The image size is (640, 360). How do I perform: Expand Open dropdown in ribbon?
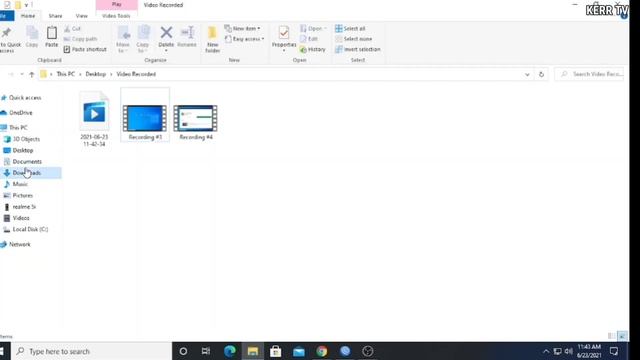[313, 29]
